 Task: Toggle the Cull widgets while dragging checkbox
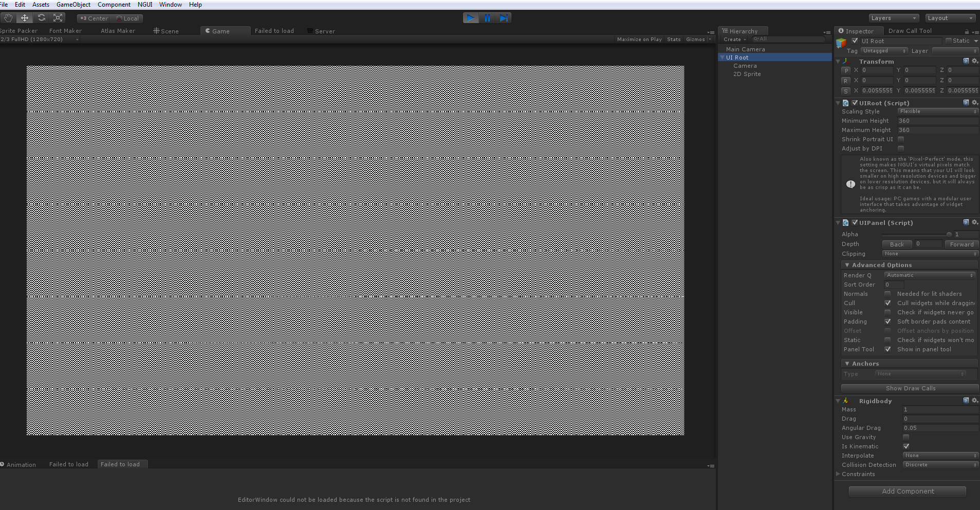(887, 303)
